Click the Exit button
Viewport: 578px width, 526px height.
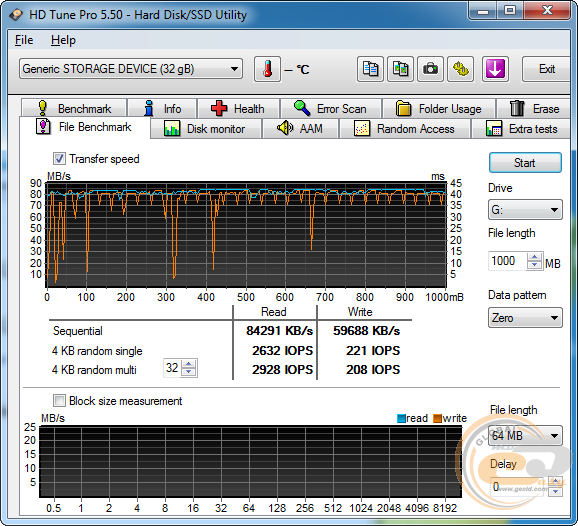[x=547, y=69]
